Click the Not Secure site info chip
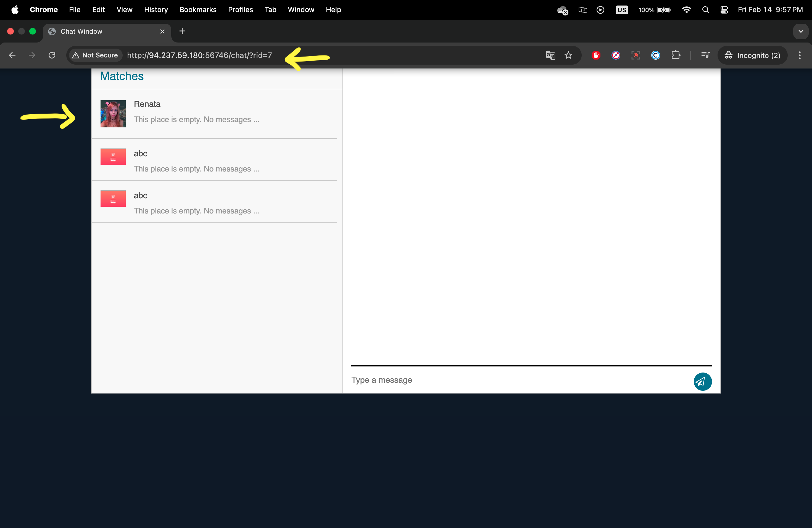 95,55
